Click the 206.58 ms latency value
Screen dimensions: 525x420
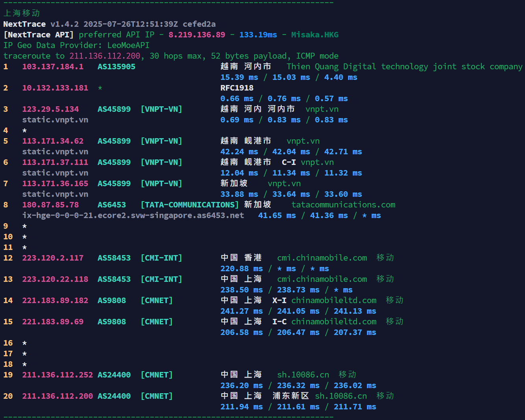point(242,332)
